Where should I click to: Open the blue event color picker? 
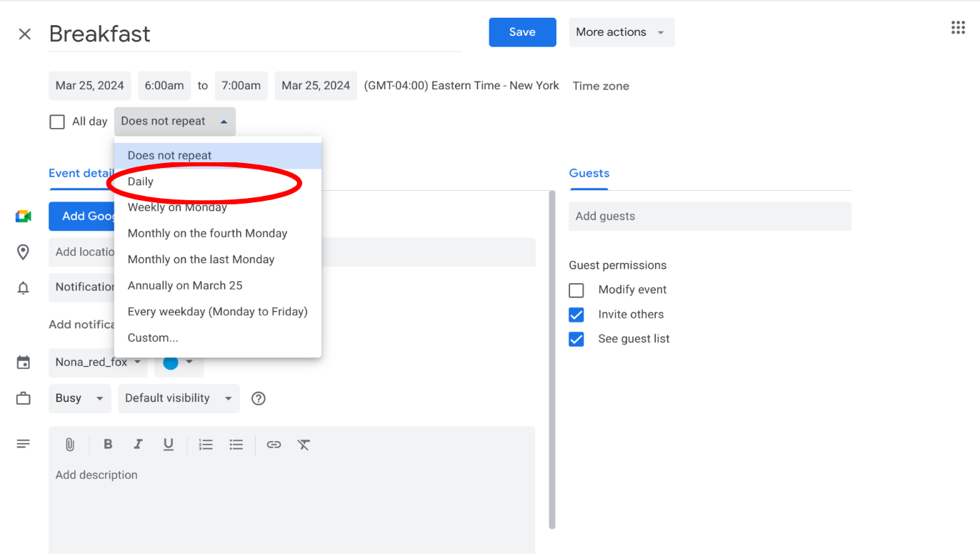(x=179, y=362)
